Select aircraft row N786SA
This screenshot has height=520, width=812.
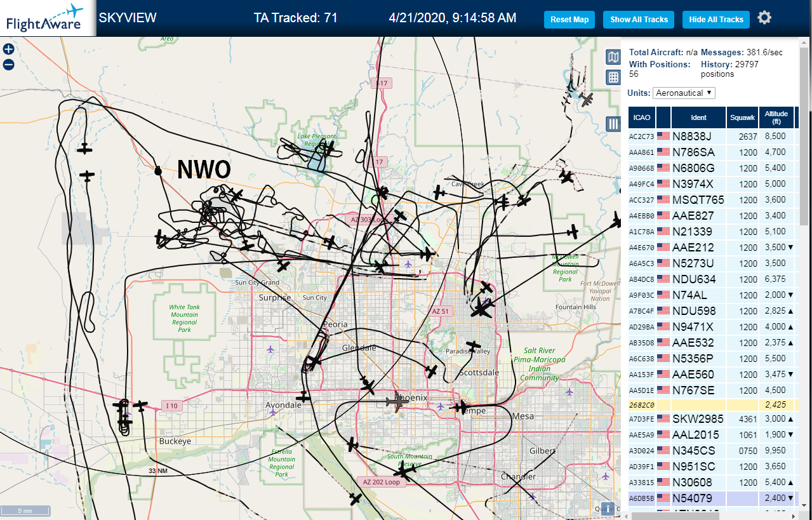tap(714, 152)
